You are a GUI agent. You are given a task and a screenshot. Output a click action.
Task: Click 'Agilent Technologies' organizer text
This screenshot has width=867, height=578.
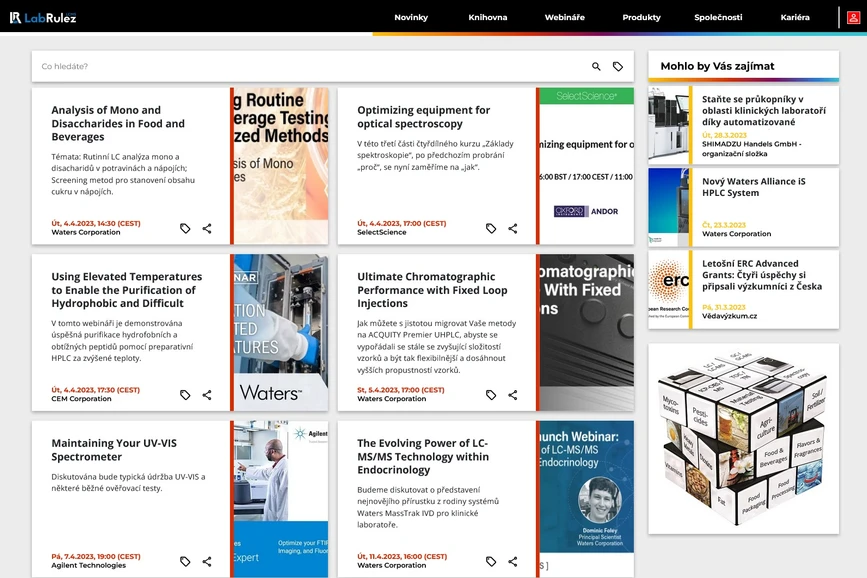(88, 565)
